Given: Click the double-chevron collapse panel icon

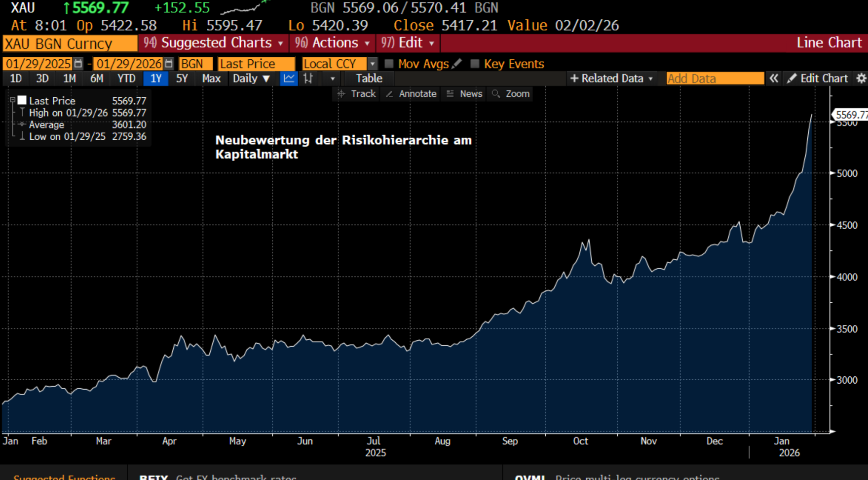Looking at the screenshot, I should [x=774, y=79].
